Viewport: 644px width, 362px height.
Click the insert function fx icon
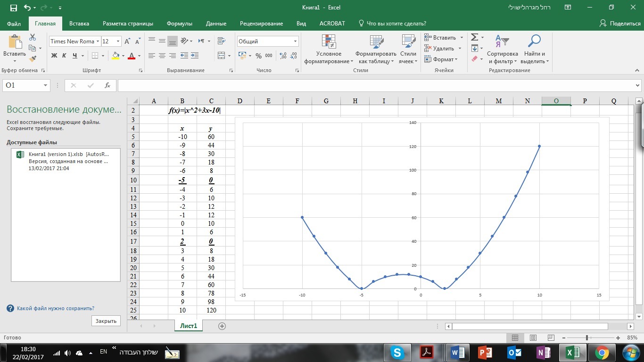(x=107, y=85)
